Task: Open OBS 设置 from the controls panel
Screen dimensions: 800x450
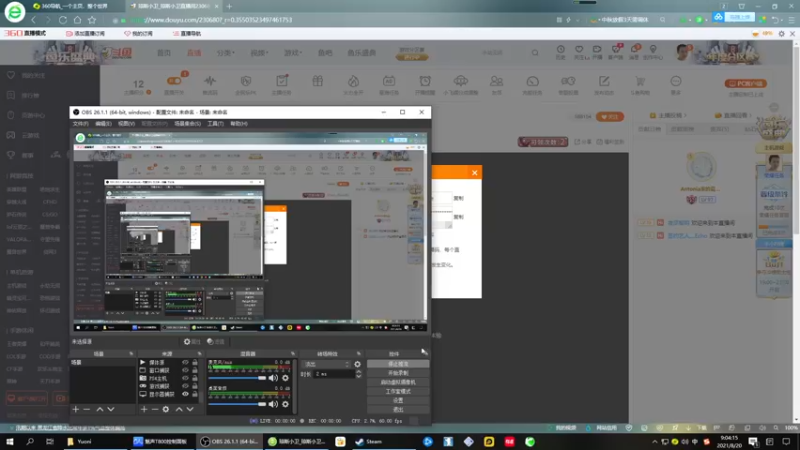Action: point(398,401)
